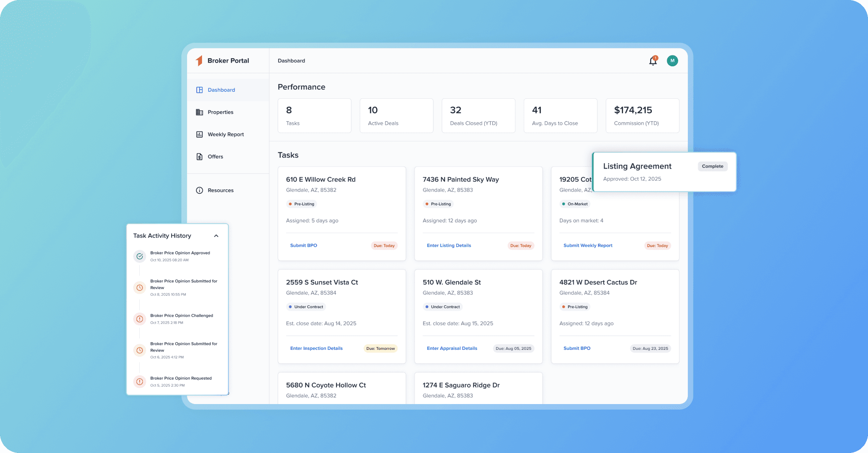Go to the Properties menu item
Screen dimensions: 868x453
220,112
